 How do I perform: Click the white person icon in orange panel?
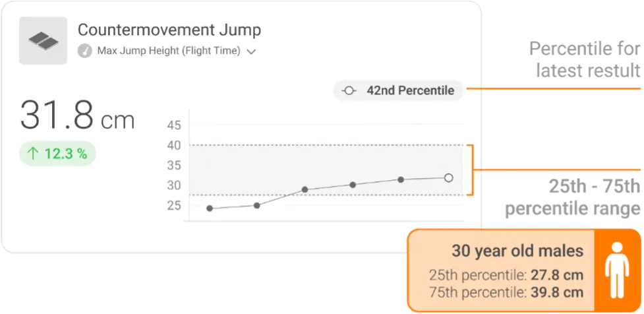(617, 270)
